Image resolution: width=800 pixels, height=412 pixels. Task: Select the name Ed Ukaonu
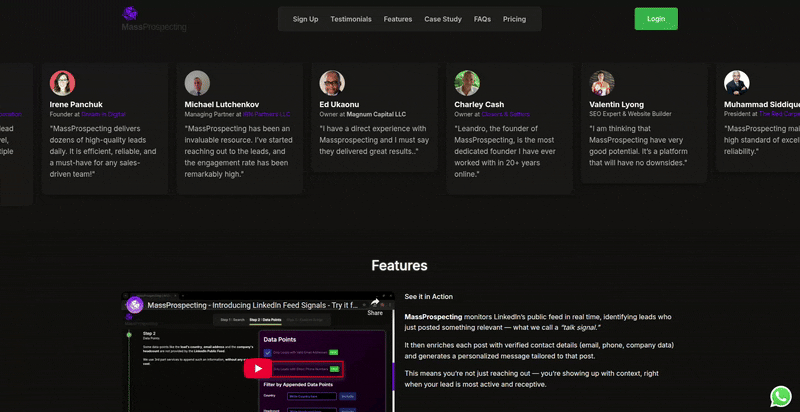(x=339, y=105)
